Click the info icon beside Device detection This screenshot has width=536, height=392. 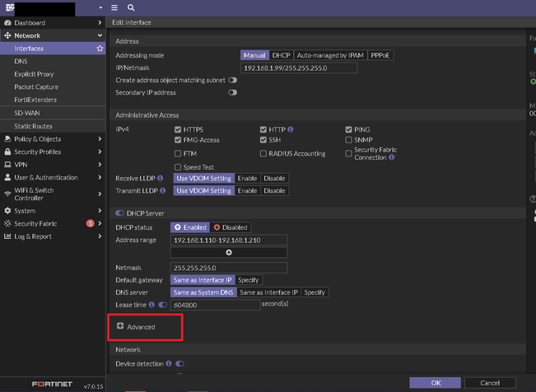click(x=168, y=363)
